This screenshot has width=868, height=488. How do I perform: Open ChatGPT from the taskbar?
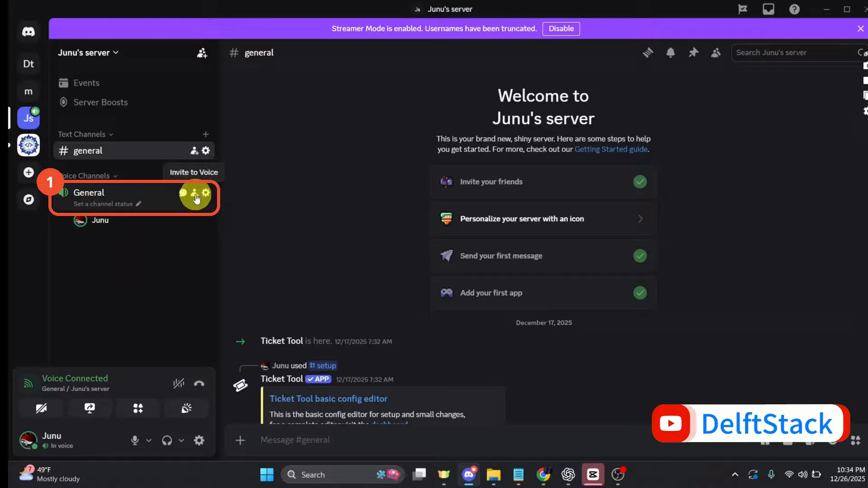[568, 475]
